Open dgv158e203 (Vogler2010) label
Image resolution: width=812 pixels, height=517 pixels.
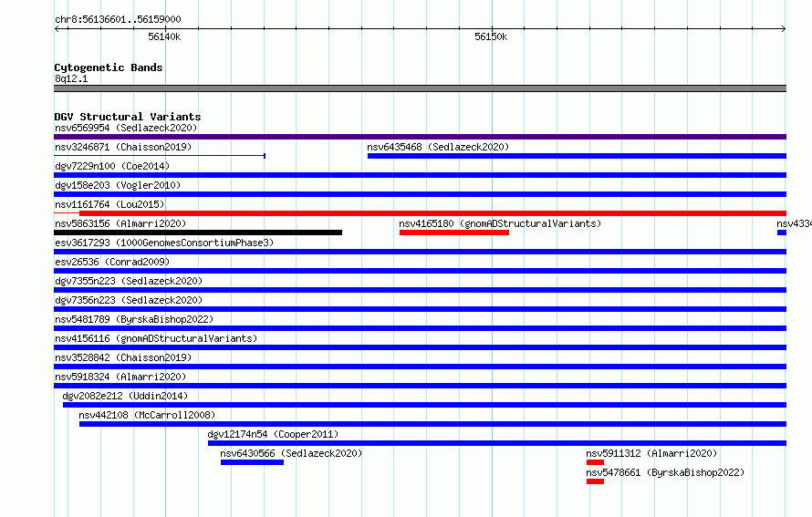coord(118,185)
